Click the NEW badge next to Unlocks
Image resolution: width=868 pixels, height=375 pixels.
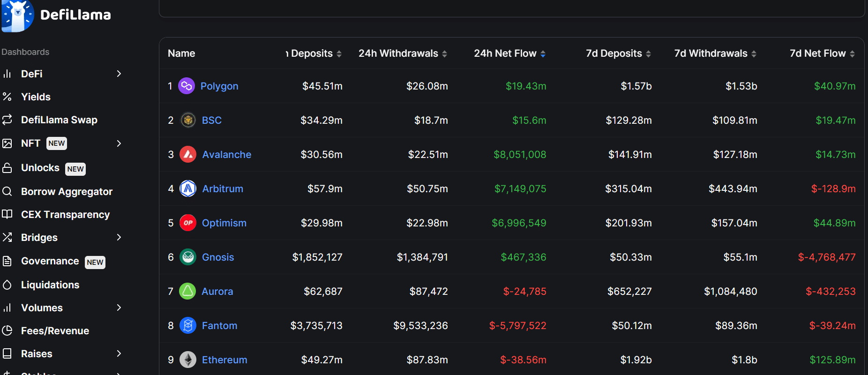(75, 169)
